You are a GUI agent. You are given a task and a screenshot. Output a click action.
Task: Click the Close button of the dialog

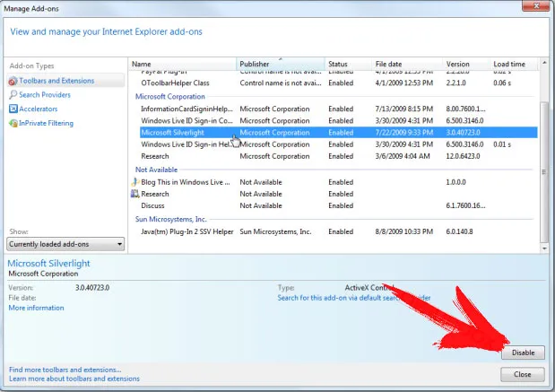click(522, 374)
